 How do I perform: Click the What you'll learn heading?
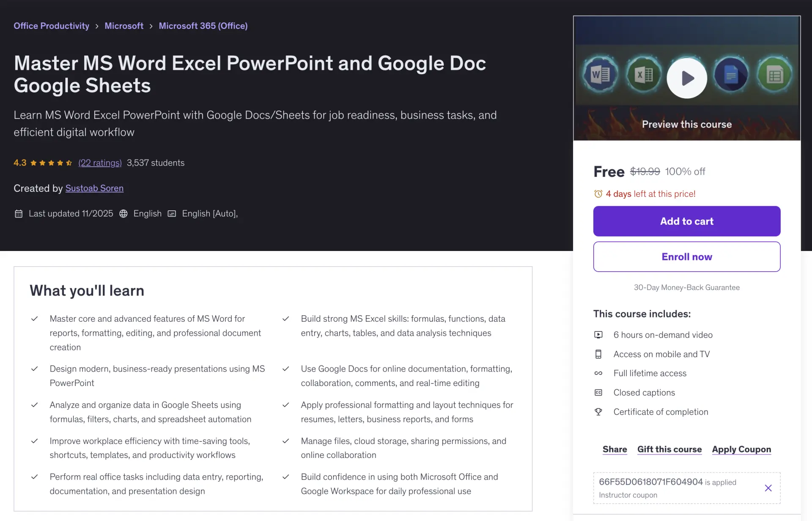coord(87,291)
